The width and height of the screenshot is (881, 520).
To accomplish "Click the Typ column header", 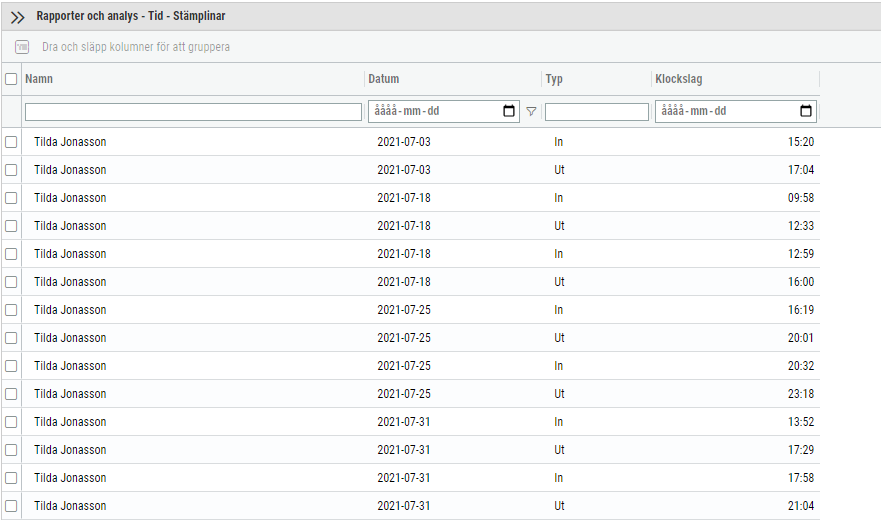I will [x=554, y=79].
